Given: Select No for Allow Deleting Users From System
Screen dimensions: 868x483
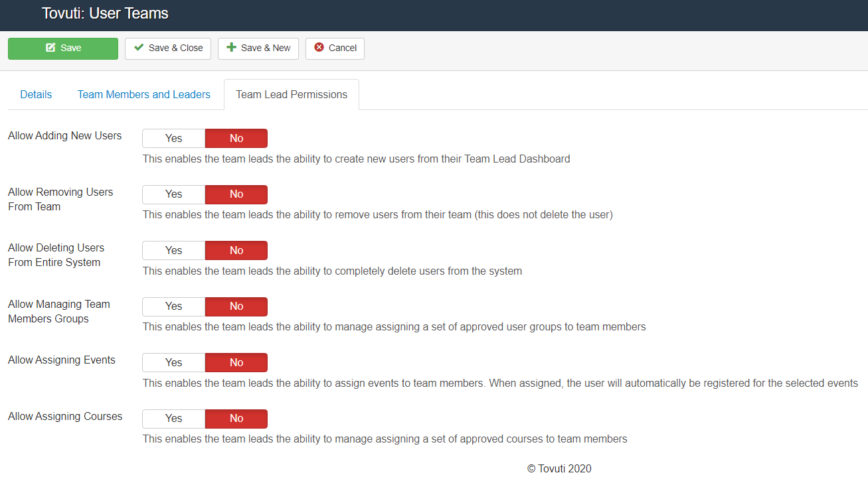Looking at the screenshot, I should pyautogui.click(x=236, y=250).
